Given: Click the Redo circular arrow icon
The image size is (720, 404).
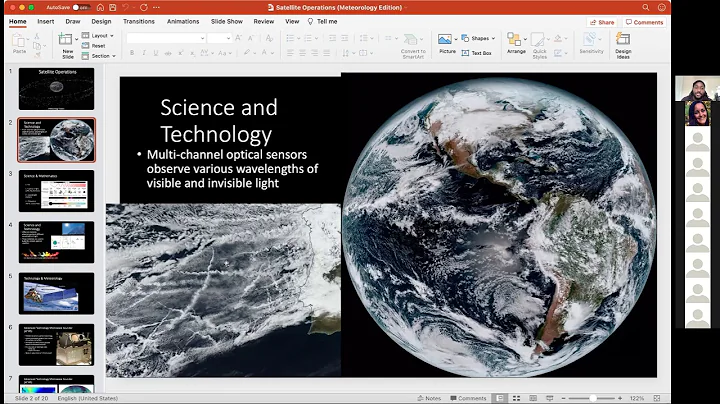Looking at the screenshot, I should (x=144, y=7).
